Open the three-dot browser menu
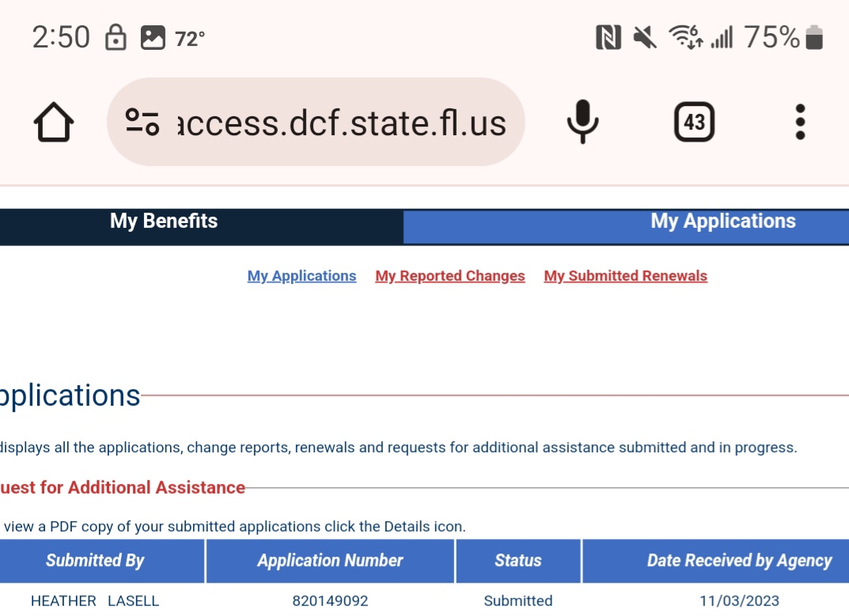The height and width of the screenshot is (616, 849). [800, 122]
